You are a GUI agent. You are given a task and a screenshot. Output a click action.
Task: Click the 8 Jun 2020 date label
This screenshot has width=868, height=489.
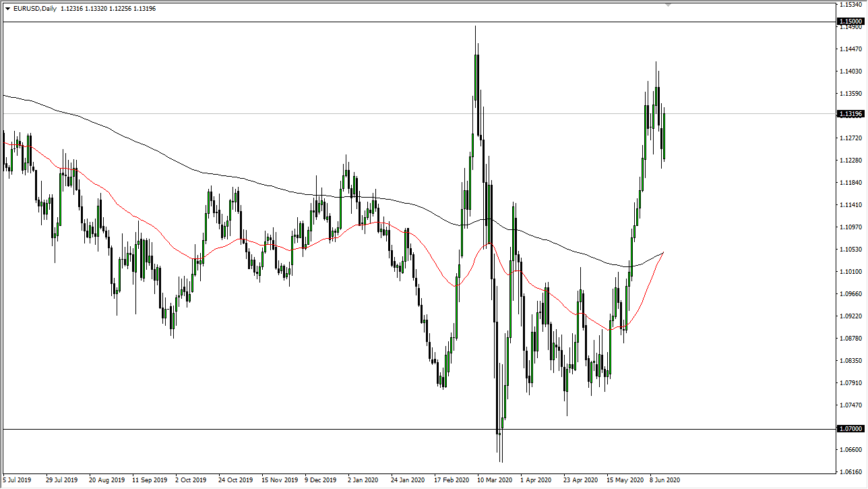665,480
